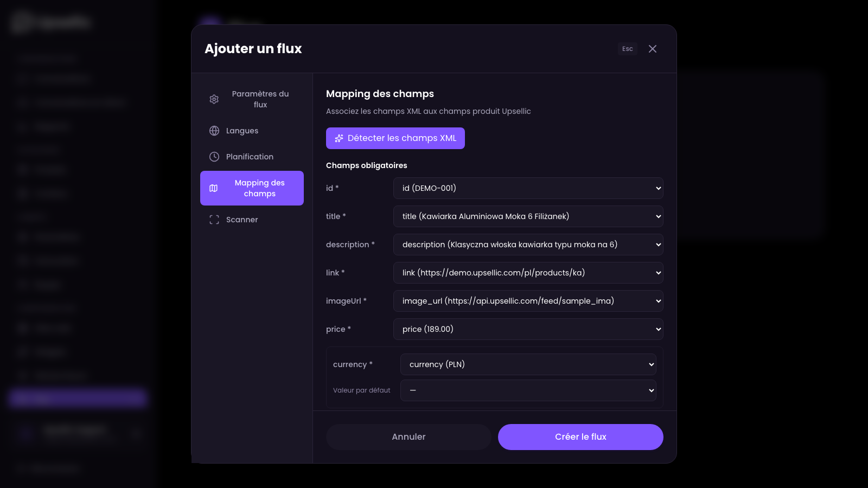Open the description mapping dropdown

click(x=528, y=245)
